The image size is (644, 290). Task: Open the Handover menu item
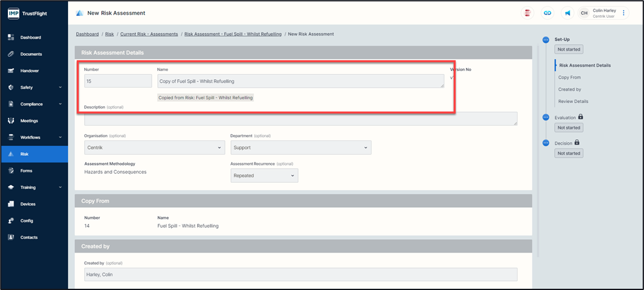tap(29, 71)
